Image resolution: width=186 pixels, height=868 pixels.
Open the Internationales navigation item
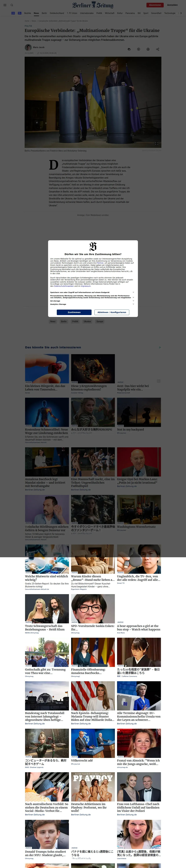pos(87,13)
